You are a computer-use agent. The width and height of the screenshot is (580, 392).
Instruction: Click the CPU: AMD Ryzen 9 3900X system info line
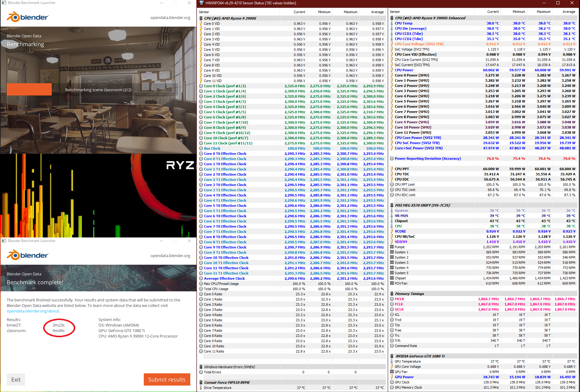(138, 336)
